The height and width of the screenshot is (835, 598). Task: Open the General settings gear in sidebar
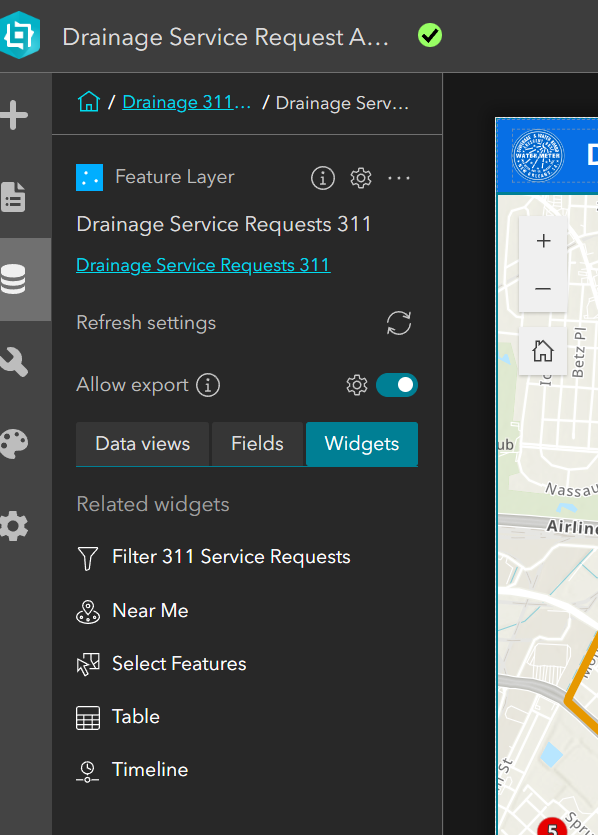(x=14, y=526)
